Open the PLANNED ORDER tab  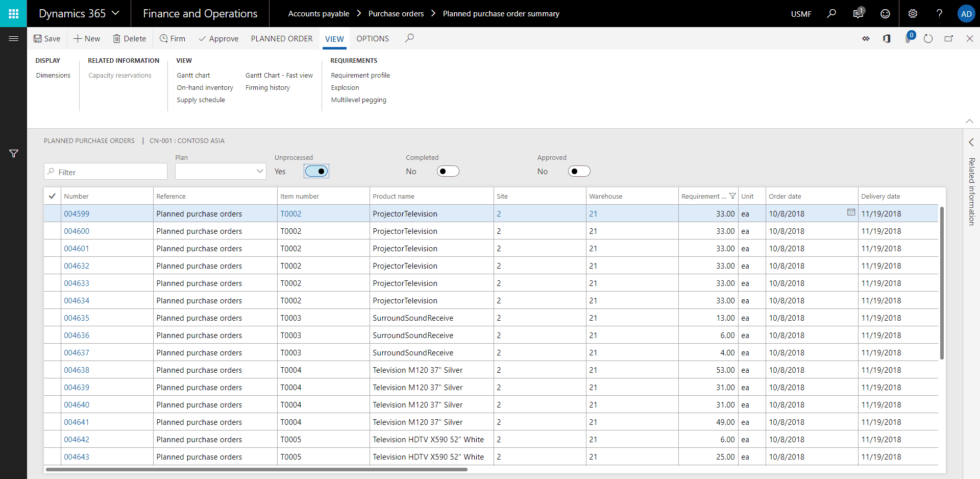click(x=282, y=39)
